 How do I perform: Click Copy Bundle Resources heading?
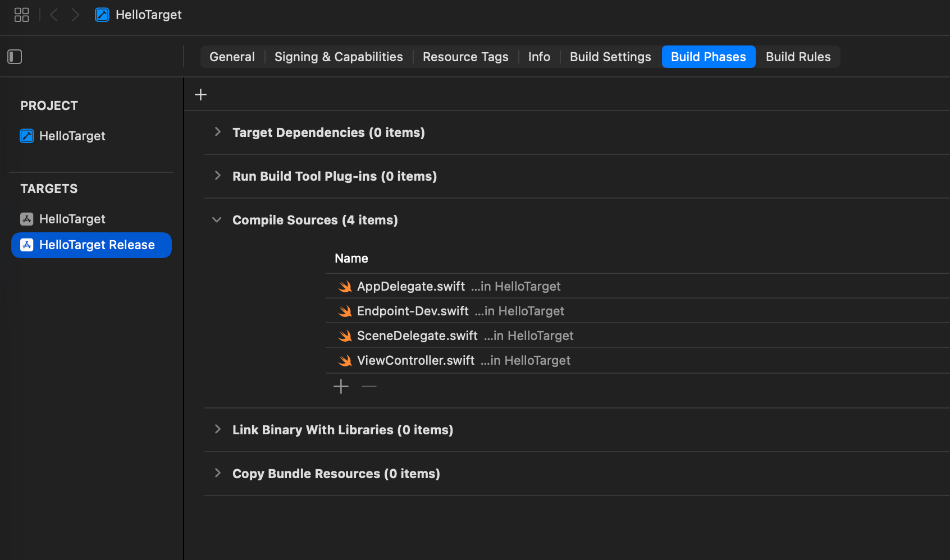click(336, 474)
